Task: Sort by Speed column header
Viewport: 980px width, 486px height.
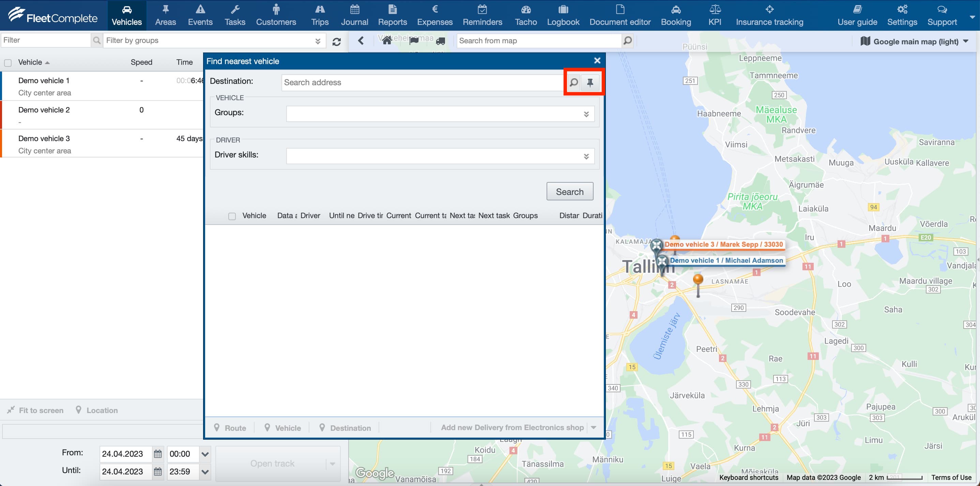Action: 141,62
